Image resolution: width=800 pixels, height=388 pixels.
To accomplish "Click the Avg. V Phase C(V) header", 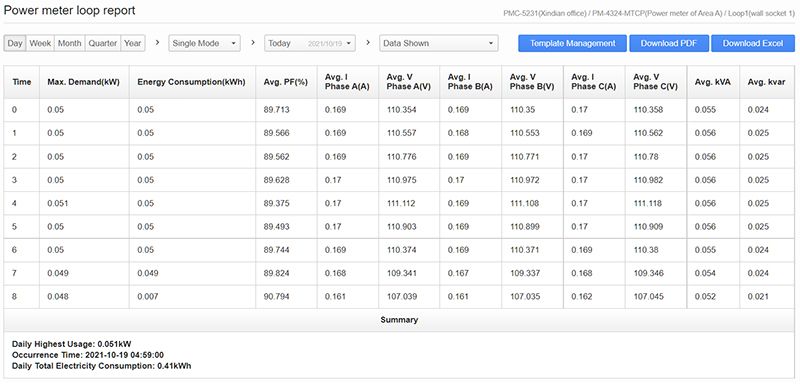I will [x=656, y=82].
